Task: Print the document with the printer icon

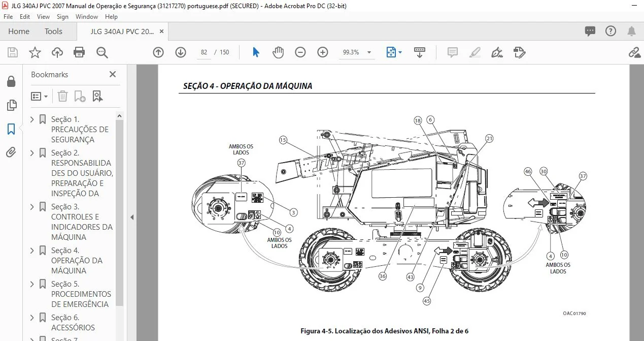Action: tap(79, 52)
